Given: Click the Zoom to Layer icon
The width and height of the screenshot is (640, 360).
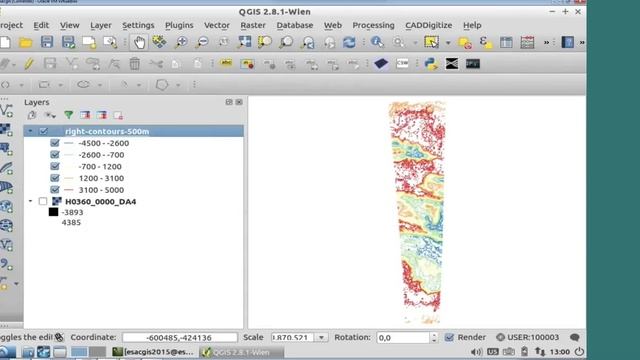Looking at the screenshot, I should 287,42.
